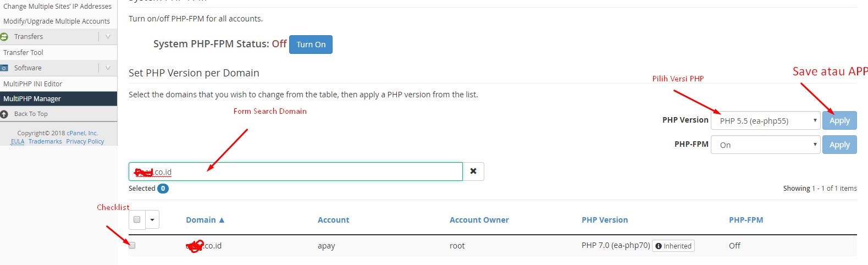Image resolution: width=868 pixels, height=265 pixels.
Task: Focus the domain search field
Action: pyautogui.click(x=308, y=172)
